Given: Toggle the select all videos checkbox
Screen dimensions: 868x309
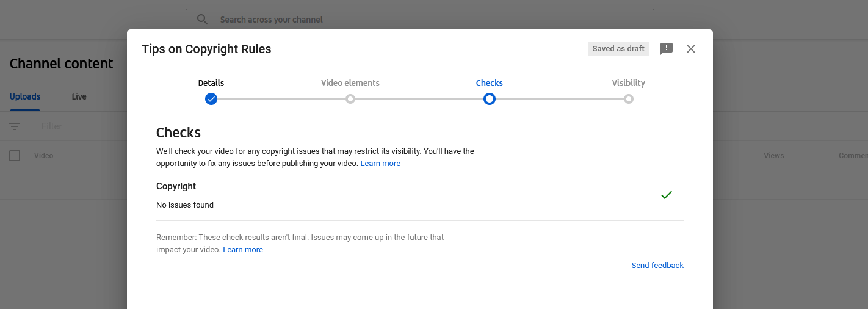Looking at the screenshot, I should click(x=15, y=156).
